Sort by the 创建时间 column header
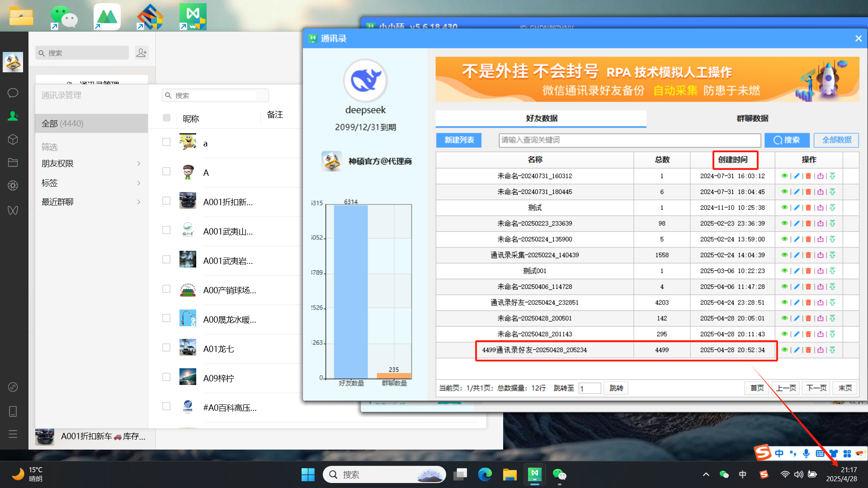868x488 pixels. pos(732,160)
